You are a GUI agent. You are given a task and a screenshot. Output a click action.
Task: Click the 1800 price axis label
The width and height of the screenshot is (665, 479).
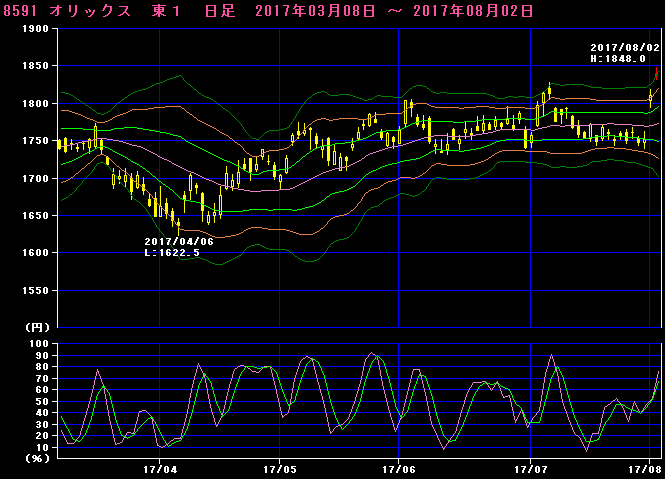pyautogui.click(x=35, y=103)
